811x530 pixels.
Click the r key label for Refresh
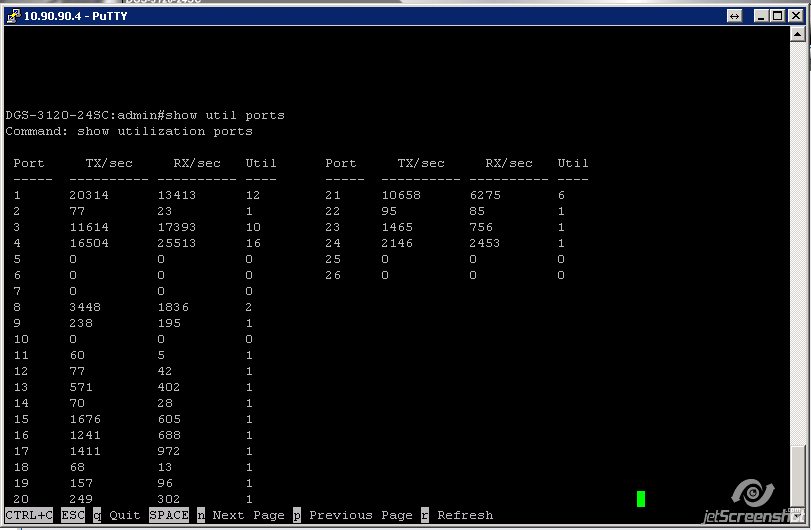tap(425, 515)
